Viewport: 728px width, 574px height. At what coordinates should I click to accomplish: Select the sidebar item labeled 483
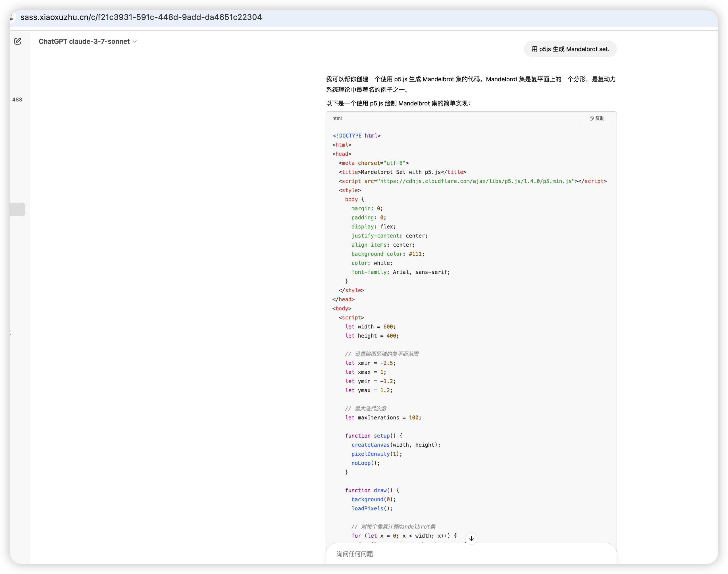click(17, 99)
